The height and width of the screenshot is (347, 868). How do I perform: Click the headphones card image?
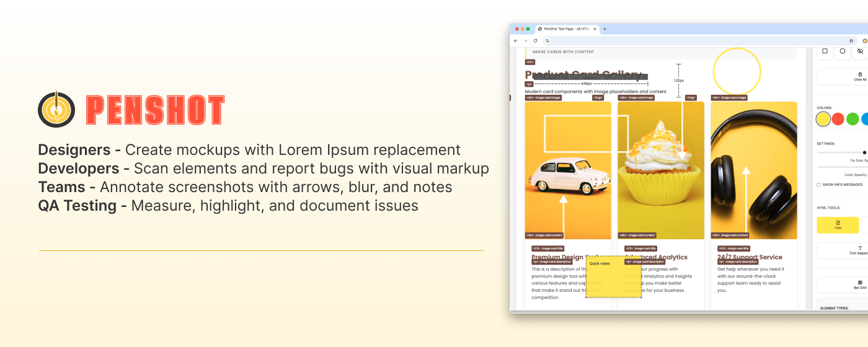754,170
